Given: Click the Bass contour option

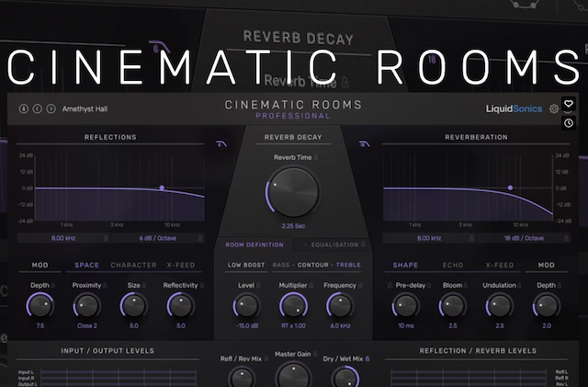Looking at the screenshot, I should coord(281,265).
